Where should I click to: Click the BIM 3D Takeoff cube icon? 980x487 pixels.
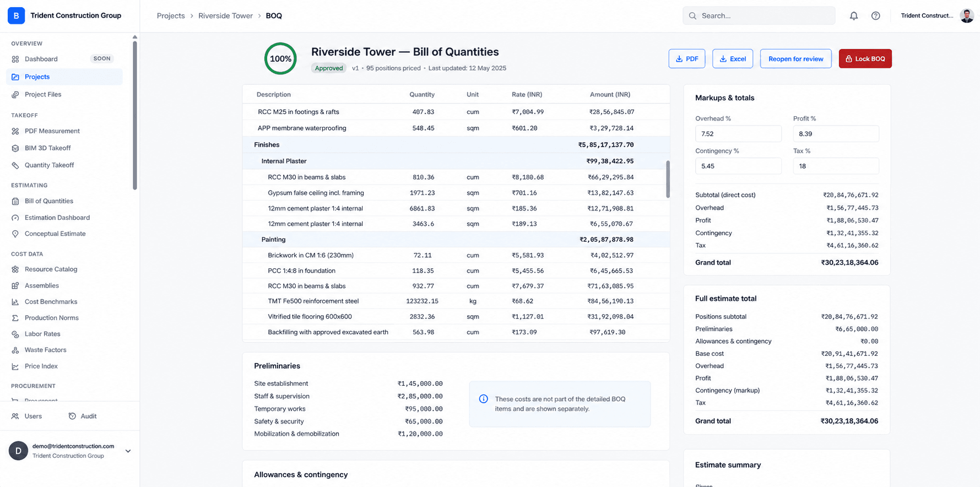(15, 148)
